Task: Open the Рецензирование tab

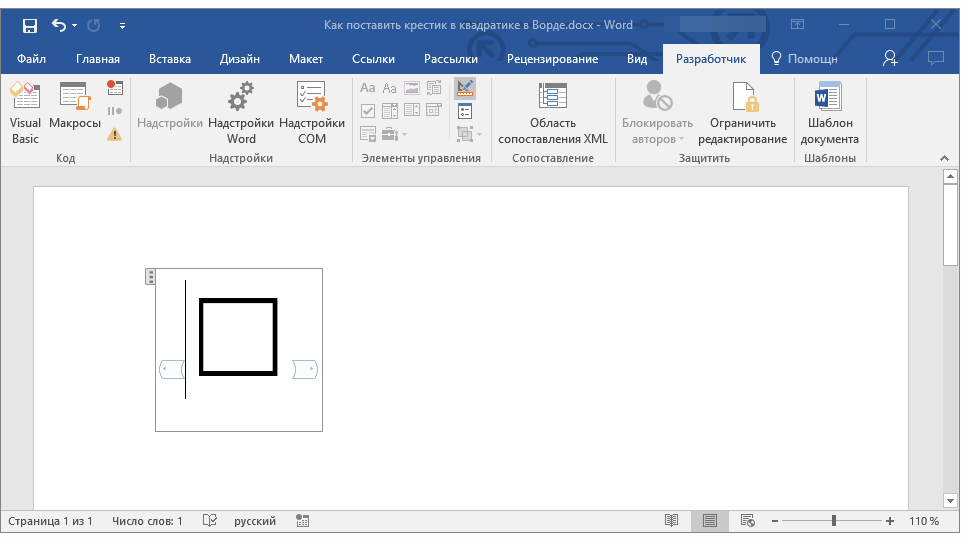Action: click(x=552, y=59)
